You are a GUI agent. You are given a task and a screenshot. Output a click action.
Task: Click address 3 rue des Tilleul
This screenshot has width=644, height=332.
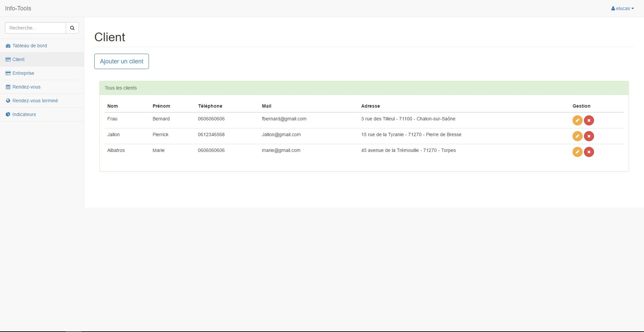[408, 119]
